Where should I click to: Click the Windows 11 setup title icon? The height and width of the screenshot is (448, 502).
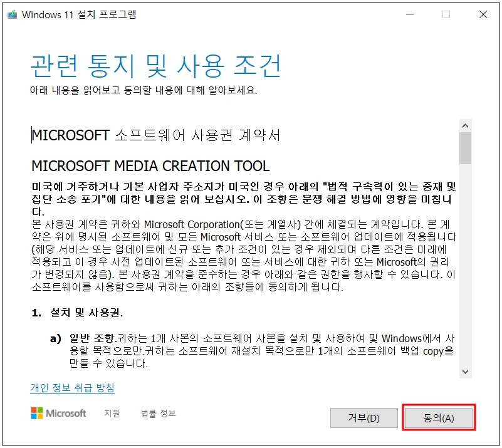12,14
